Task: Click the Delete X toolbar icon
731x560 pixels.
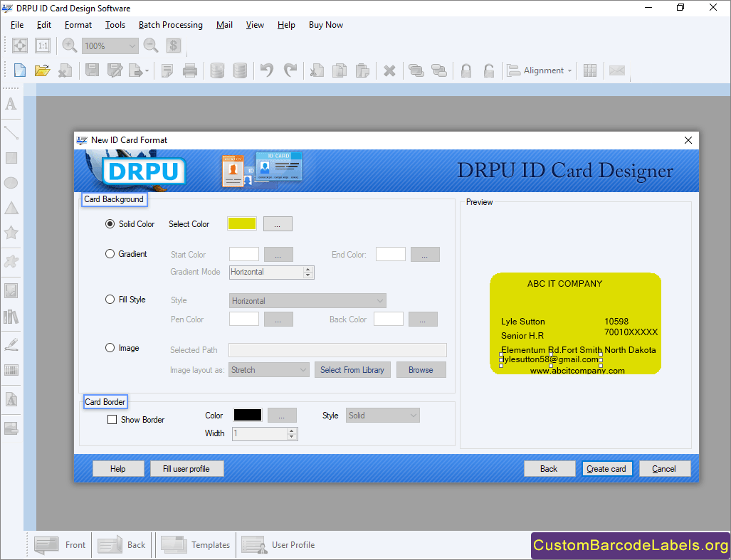Action: click(389, 71)
